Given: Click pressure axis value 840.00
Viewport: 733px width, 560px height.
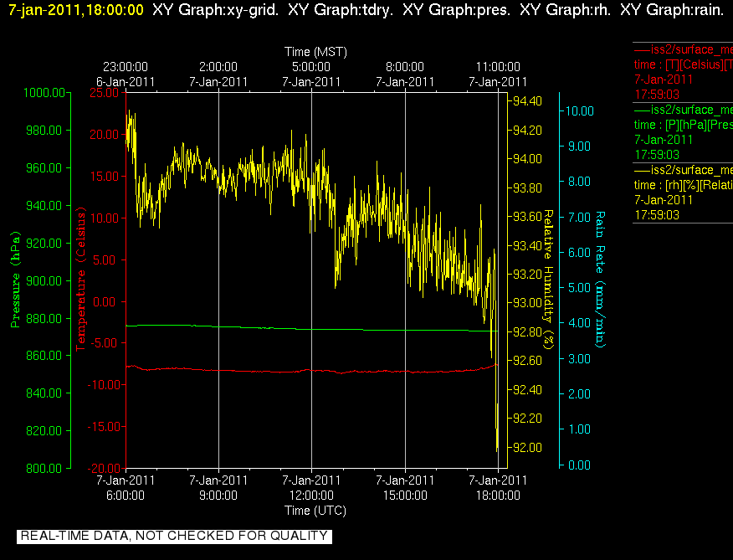Looking at the screenshot, I should (44, 393).
